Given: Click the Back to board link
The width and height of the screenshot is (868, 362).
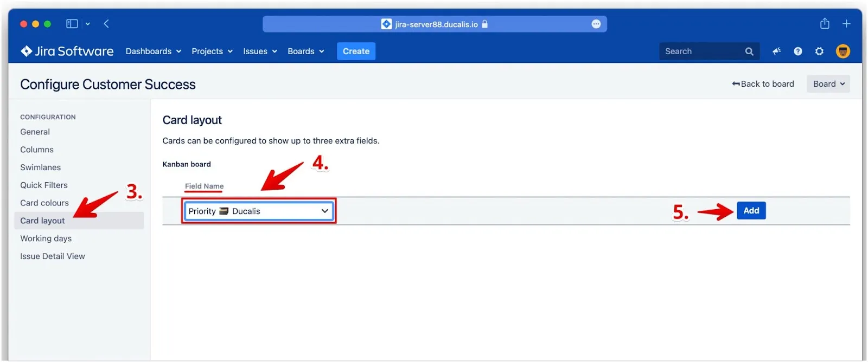Looking at the screenshot, I should tap(763, 84).
